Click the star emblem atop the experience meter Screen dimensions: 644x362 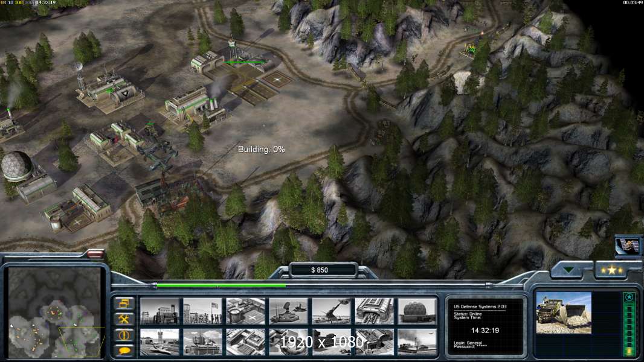(x=629, y=296)
